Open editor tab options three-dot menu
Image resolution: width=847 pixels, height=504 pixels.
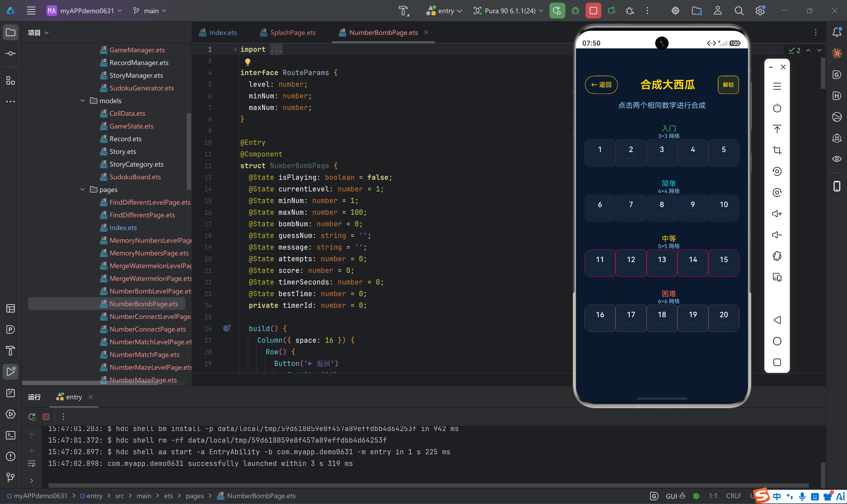tap(816, 32)
